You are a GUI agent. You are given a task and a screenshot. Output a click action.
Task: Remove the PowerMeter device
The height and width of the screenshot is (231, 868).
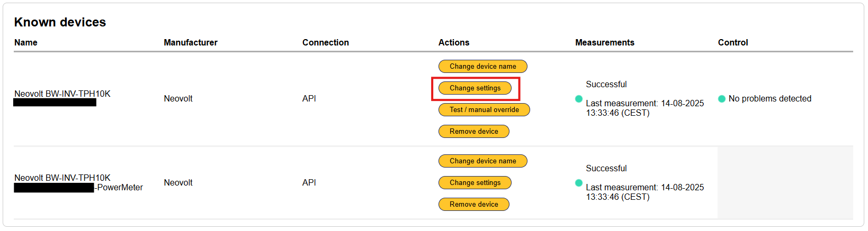tap(473, 205)
